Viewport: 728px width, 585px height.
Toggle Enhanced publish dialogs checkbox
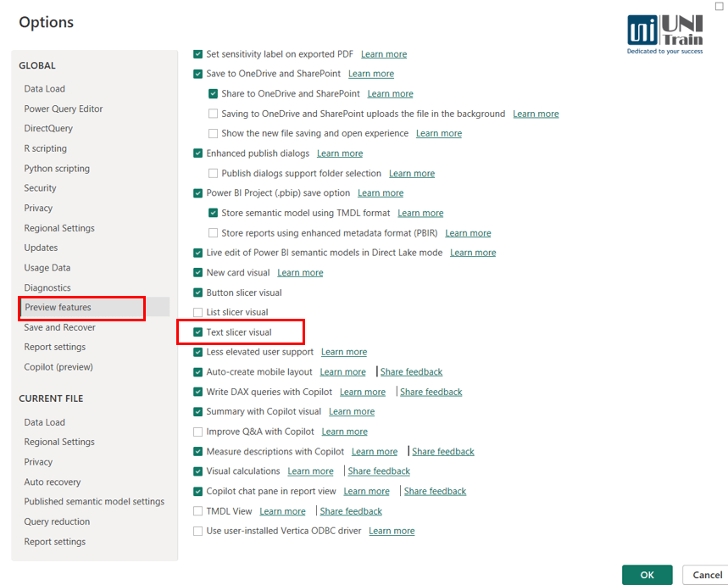197,153
